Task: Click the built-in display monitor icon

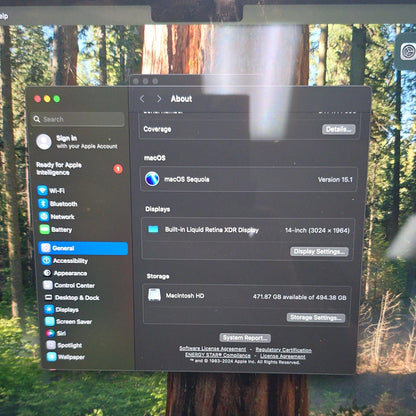Action: pyautogui.click(x=153, y=229)
